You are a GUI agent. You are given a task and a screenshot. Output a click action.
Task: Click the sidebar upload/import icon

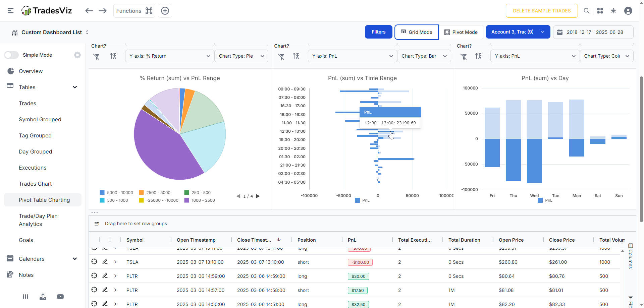[43, 297]
